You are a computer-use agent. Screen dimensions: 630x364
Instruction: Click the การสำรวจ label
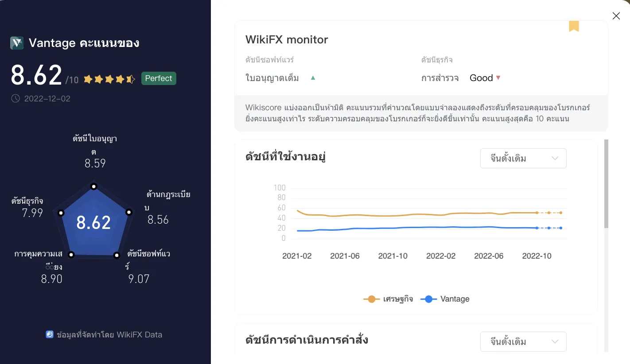tap(440, 78)
